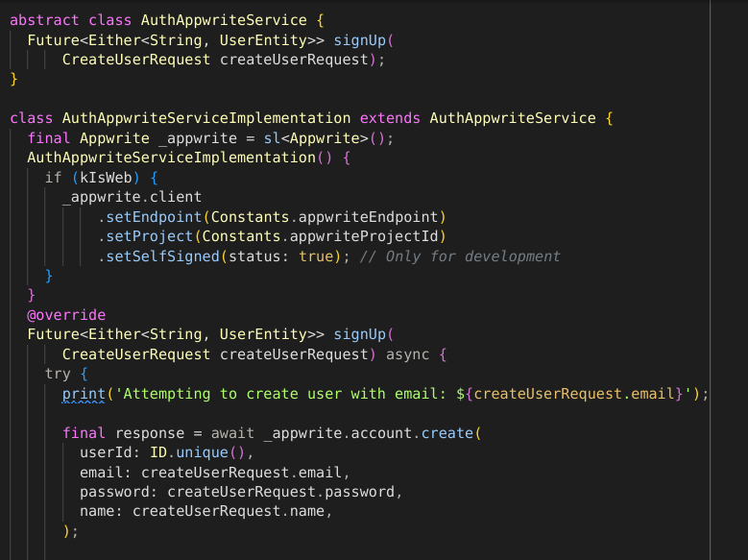748x560 pixels.
Task: Click the 'try' keyword
Action: [x=58, y=374]
